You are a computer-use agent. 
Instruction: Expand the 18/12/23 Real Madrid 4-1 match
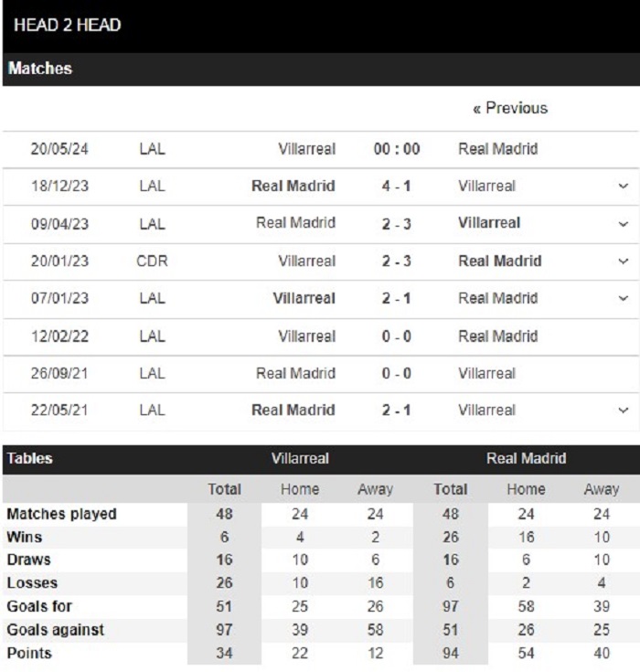[x=623, y=186]
